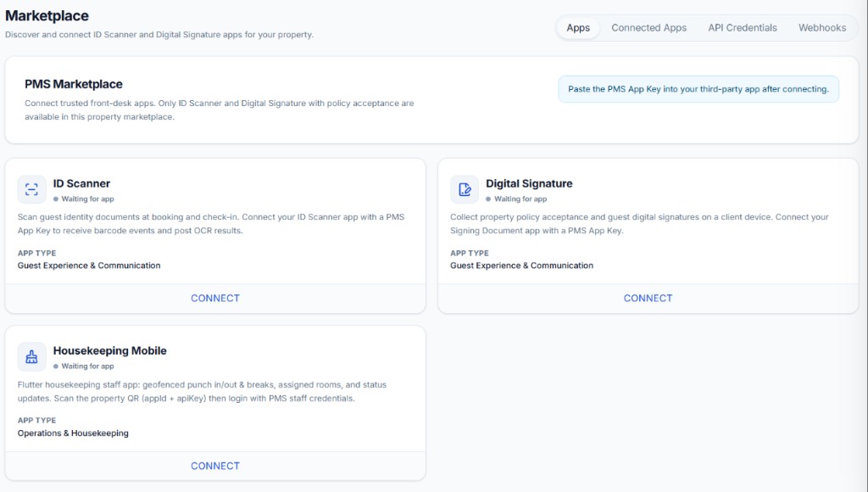
Task: Click the ID Scanner title
Action: pos(81,183)
